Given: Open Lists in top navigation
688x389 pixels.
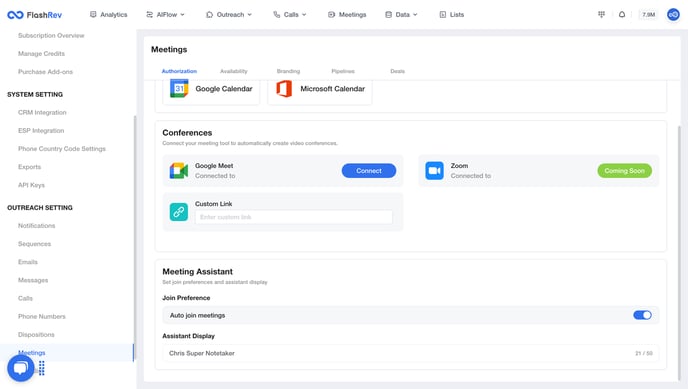Looking at the screenshot, I should click(452, 14).
